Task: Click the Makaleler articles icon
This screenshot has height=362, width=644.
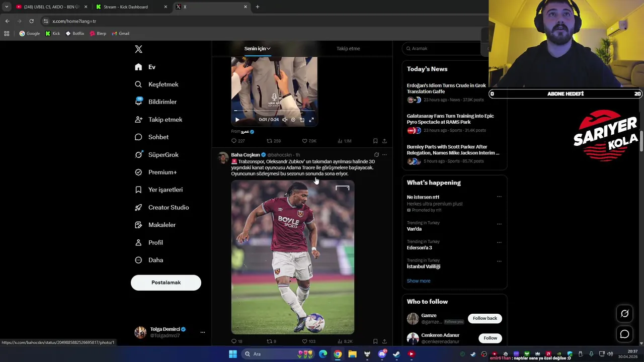Action: (x=138, y=225)
